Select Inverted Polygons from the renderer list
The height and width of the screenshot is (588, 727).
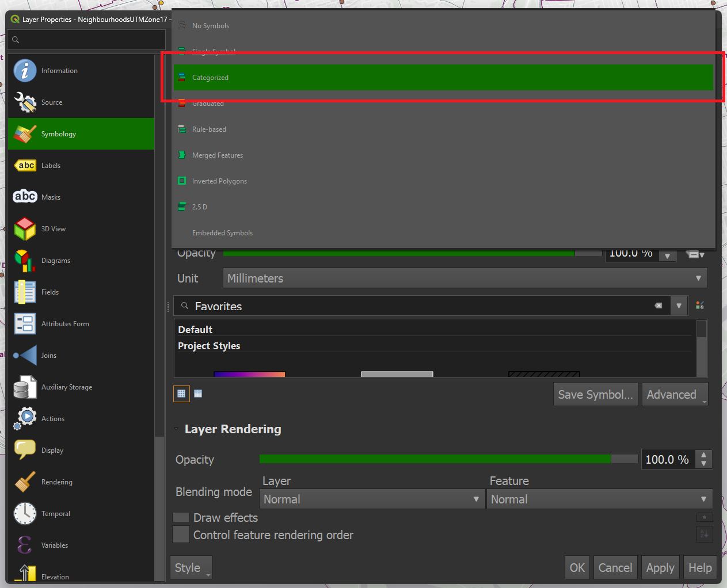point(443,181)
